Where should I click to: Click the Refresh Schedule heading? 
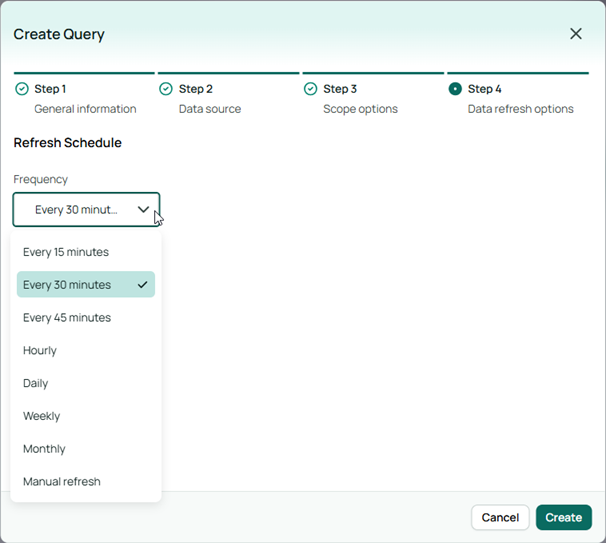pyautogui.click(x=68, y=143)
